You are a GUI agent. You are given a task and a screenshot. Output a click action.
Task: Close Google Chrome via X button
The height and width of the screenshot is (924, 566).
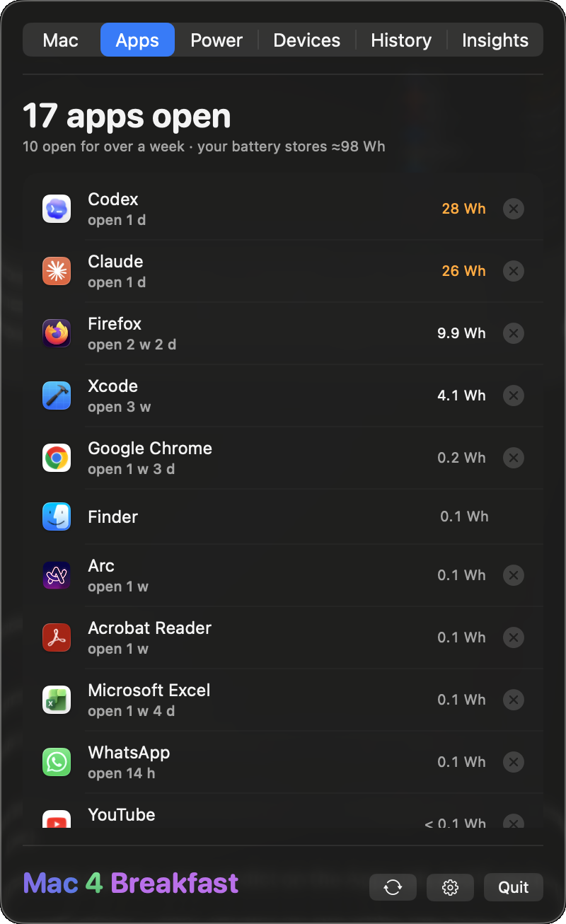click(514, 458)
